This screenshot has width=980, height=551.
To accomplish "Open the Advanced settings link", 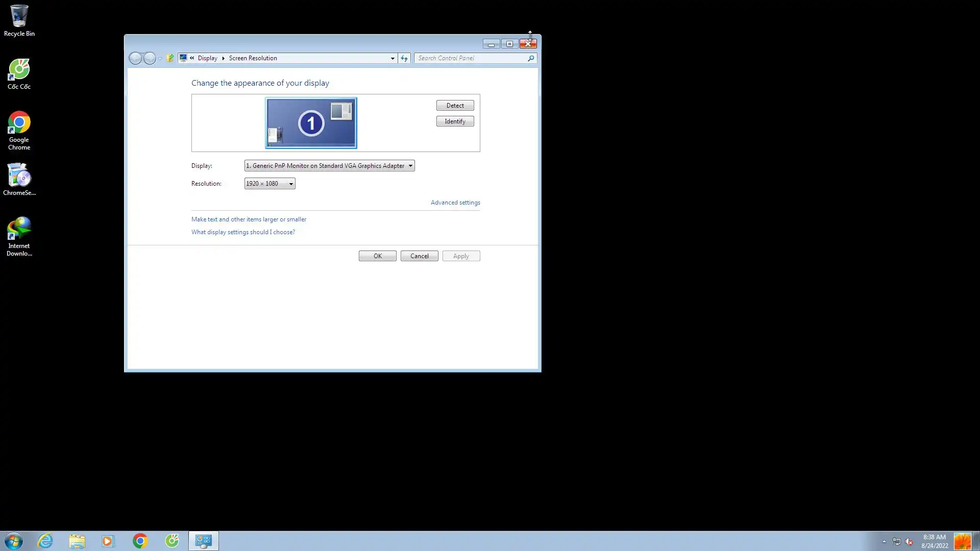I will [x=455, y=203].
